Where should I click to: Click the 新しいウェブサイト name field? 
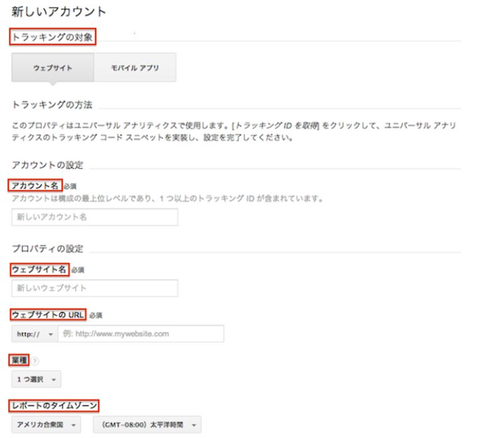[94, 288]
